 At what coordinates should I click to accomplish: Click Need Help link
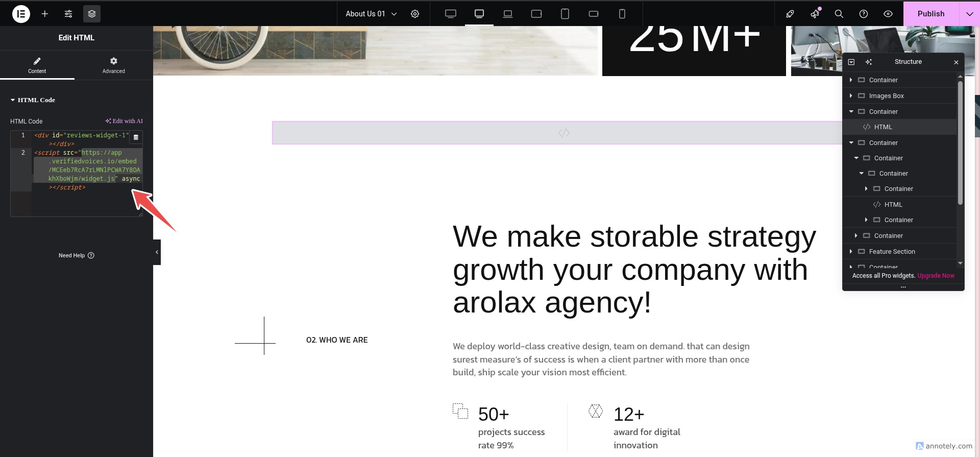(76, 255)
